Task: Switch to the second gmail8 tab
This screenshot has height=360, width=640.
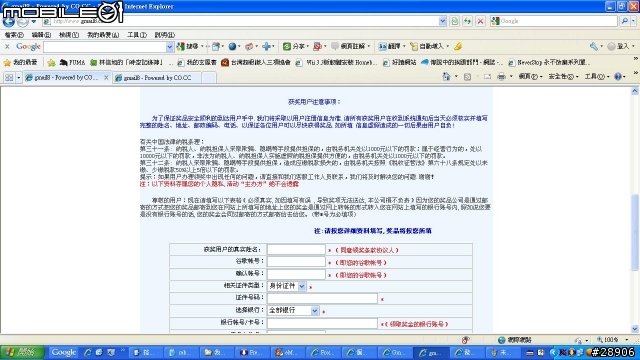Action: (x=157, y=78)
